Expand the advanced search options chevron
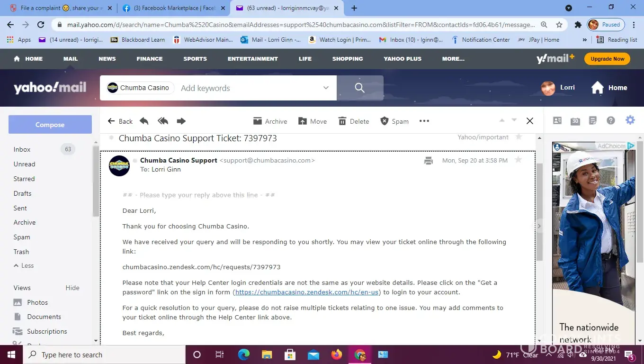The width and height of the screenshot is (644, 364). click(x=326, y=88)
